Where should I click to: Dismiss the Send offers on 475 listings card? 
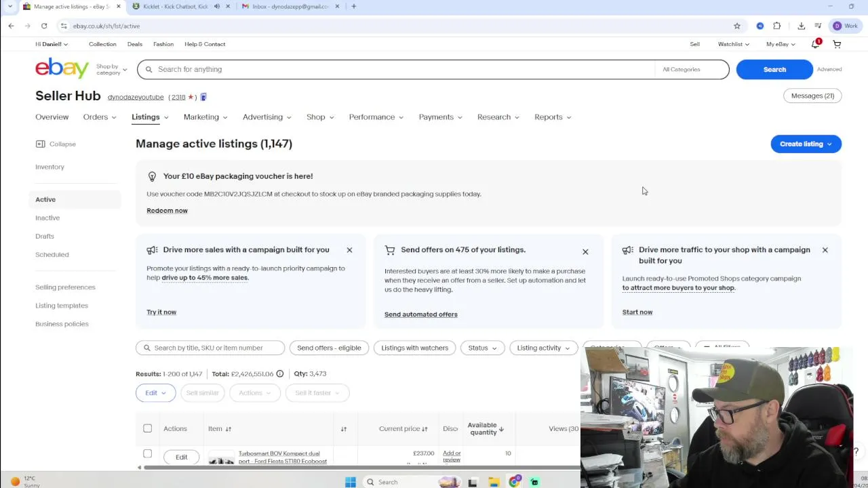(585, 252)
